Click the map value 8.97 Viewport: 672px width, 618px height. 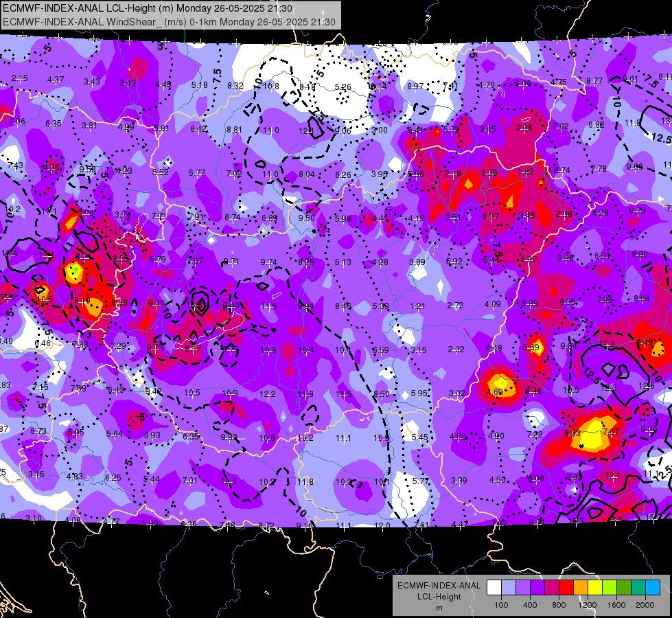point(415,87)
